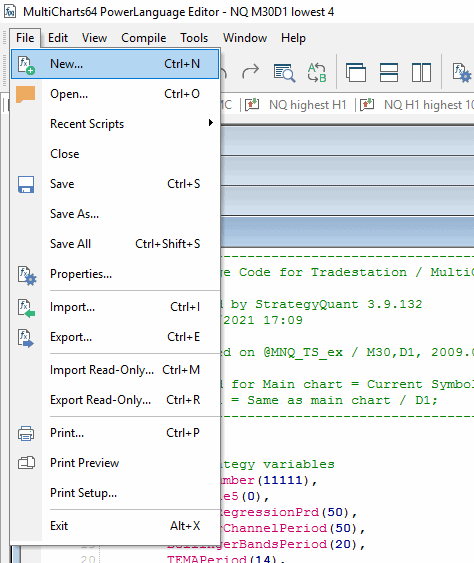The image size is (474, 563).
Task: Click the NQ H1 highest tab icon
Action: click(x=367, y=104)
